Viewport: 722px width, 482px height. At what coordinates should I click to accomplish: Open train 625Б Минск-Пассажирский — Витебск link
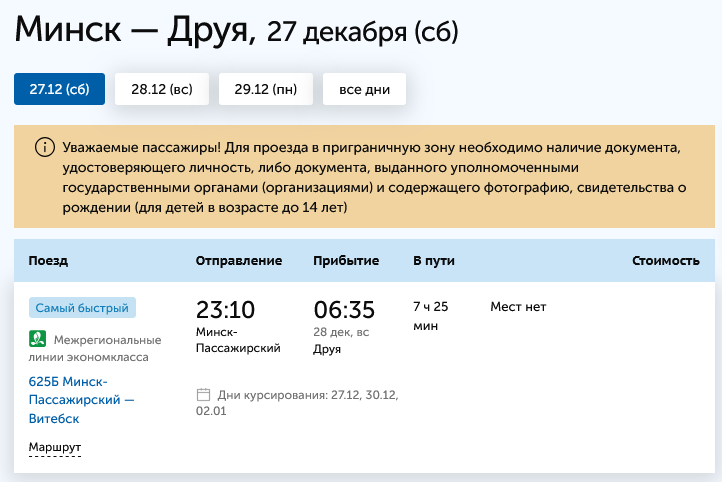click(80, 400)
